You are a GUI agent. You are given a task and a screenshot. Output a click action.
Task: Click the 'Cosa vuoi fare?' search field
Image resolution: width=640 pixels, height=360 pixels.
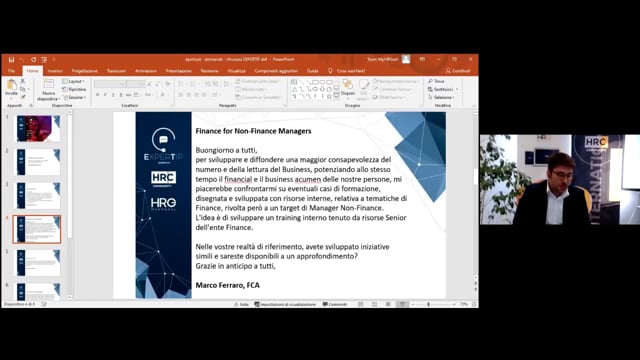click(x=347, y=71)
